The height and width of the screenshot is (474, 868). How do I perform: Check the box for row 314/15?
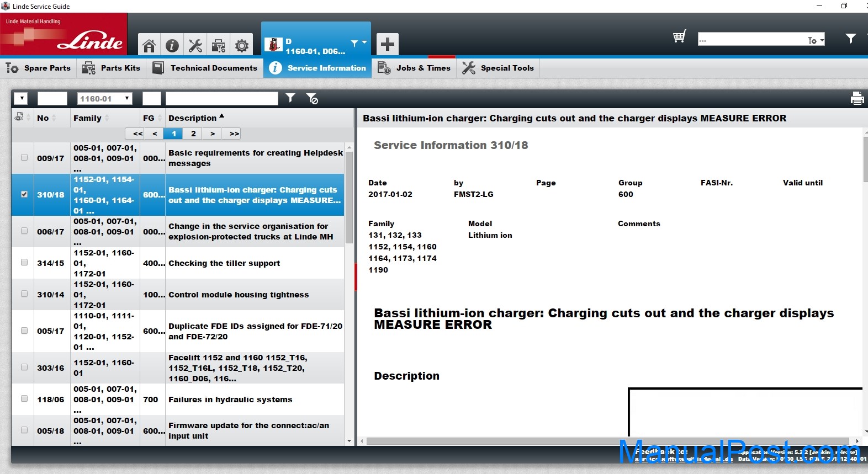tap(24, 262)
